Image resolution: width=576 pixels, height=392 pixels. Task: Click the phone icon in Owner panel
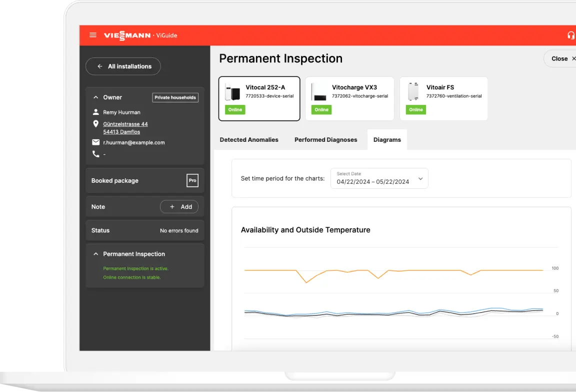(x=96, y=154)
